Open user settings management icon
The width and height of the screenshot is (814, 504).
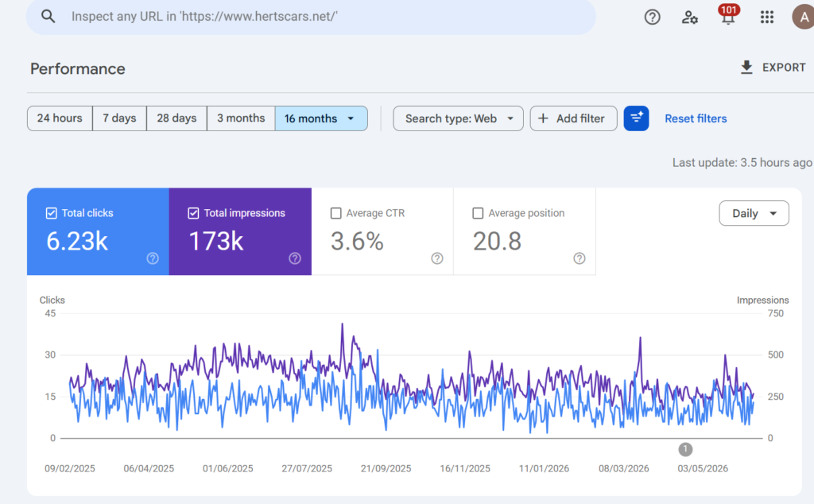[x=689, y=17]
